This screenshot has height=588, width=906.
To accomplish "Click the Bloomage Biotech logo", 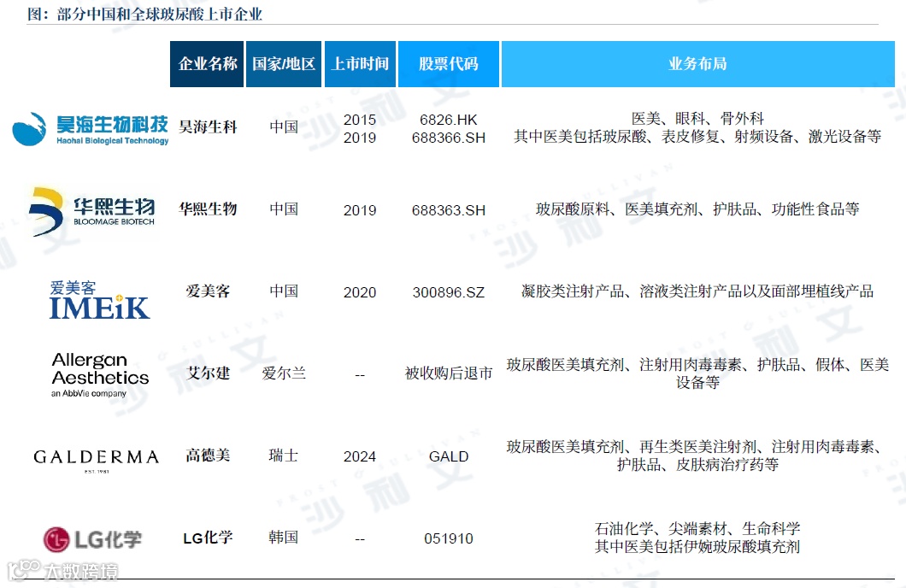I will (92, 211).
